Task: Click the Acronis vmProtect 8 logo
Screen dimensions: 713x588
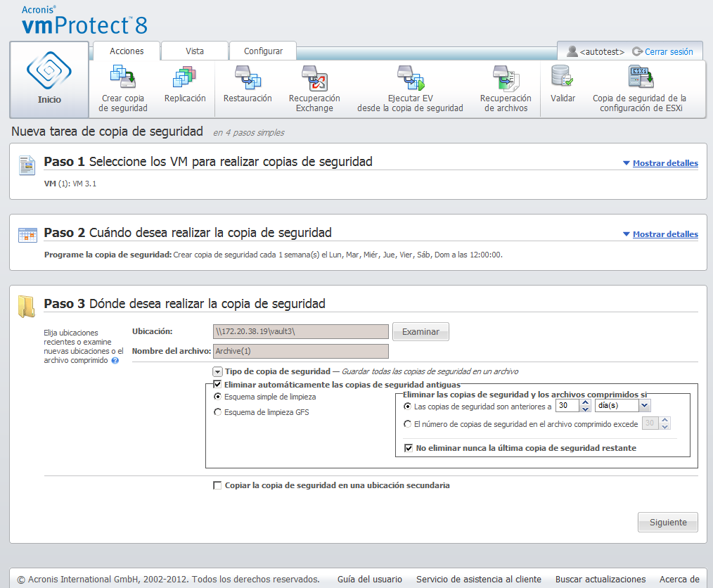Action: pos(84,20)
